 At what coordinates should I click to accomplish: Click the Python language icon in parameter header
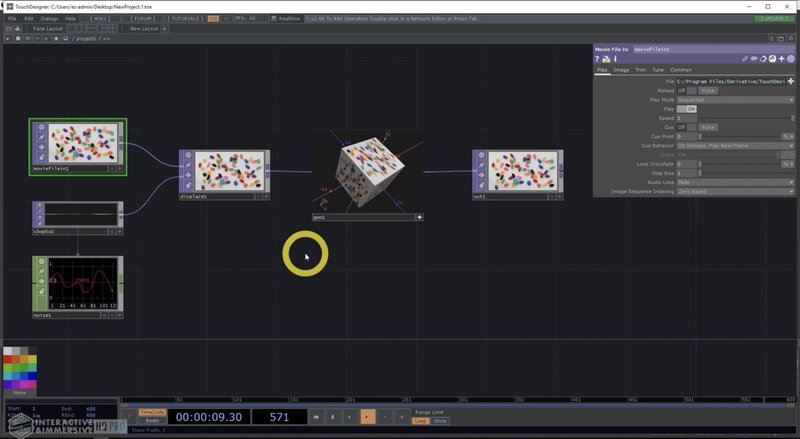point(772,59)
